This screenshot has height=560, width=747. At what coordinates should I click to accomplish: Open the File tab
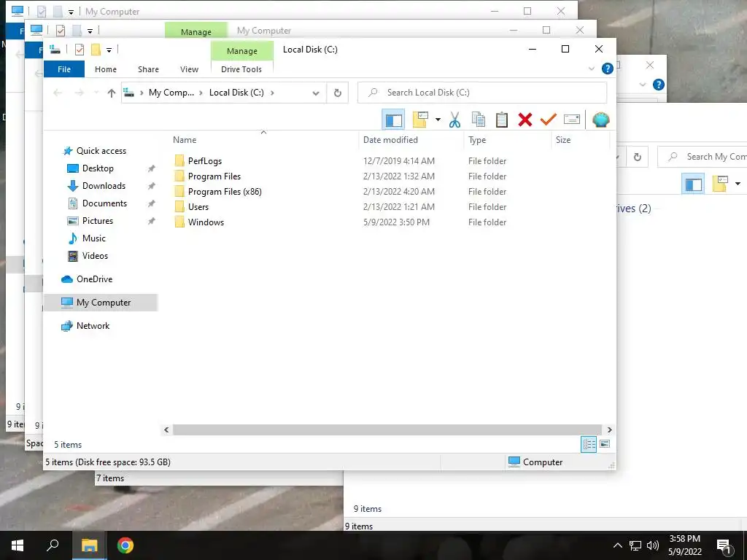[64, 69]
